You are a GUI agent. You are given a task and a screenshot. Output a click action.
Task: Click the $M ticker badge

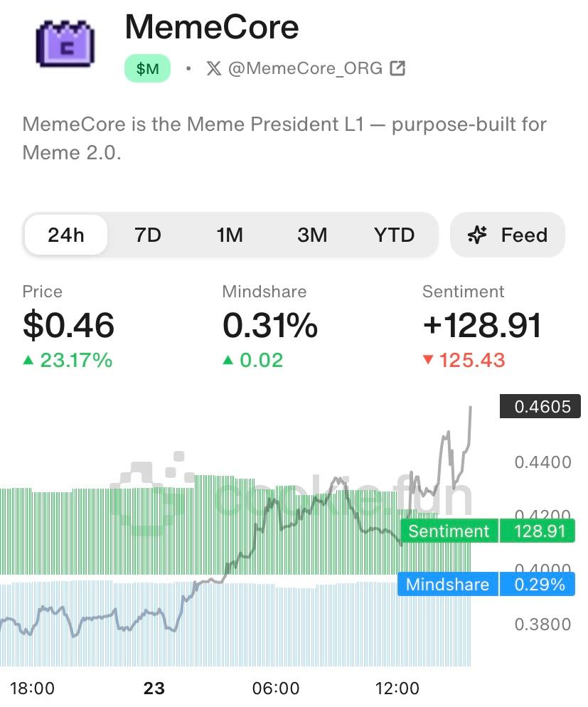coord(148,69)
